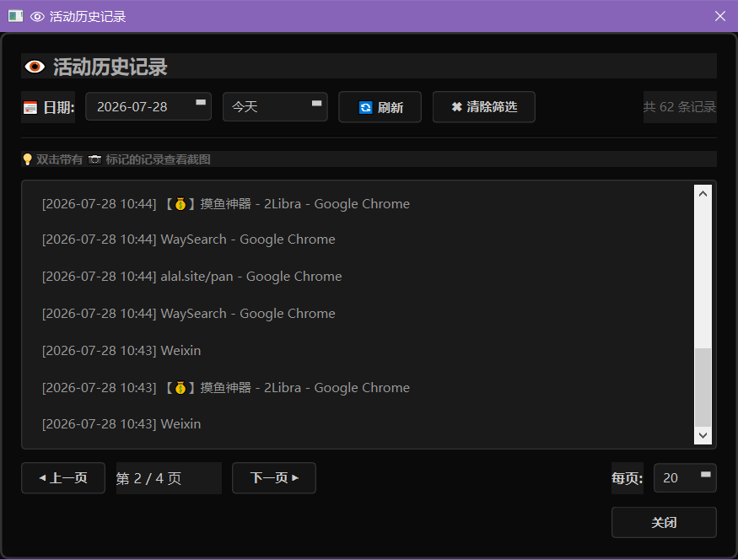Open the 2026-07-28 date dropdown
The width and height of the screenshot is (738, 560).
coord(148,107)
